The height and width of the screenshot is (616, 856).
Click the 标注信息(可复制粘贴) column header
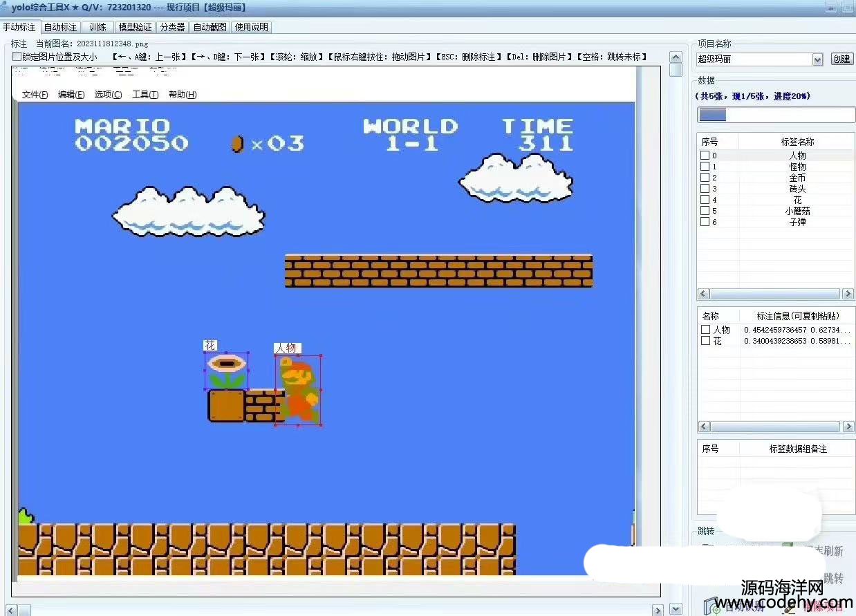tap(798, 316)
